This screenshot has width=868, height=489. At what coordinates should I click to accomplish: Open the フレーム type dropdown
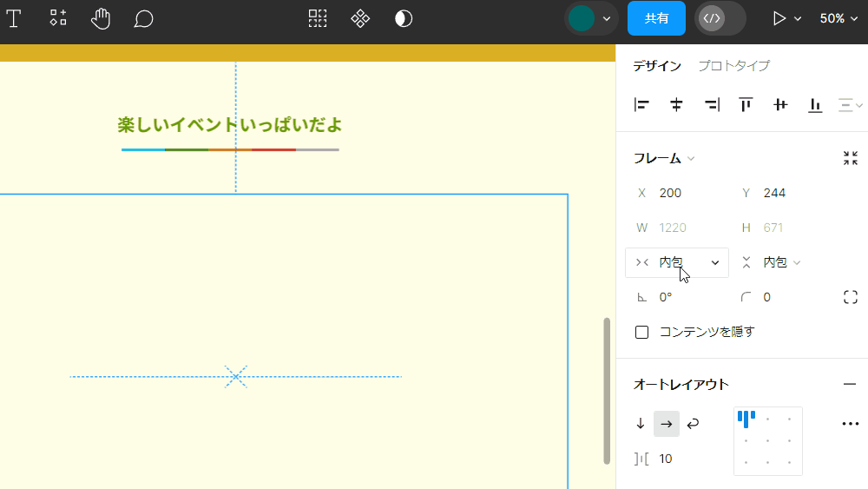coord(664,158)
